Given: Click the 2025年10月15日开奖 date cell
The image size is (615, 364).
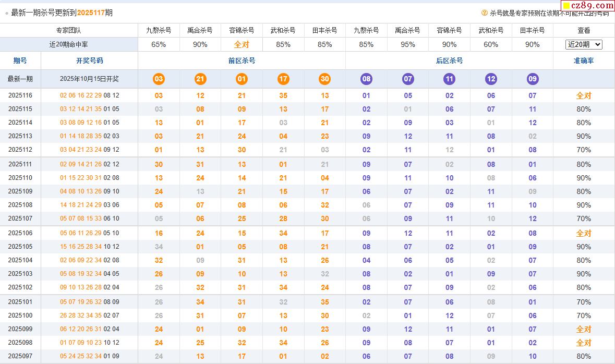Looking at the screenshot, I should tap(89, 79).
